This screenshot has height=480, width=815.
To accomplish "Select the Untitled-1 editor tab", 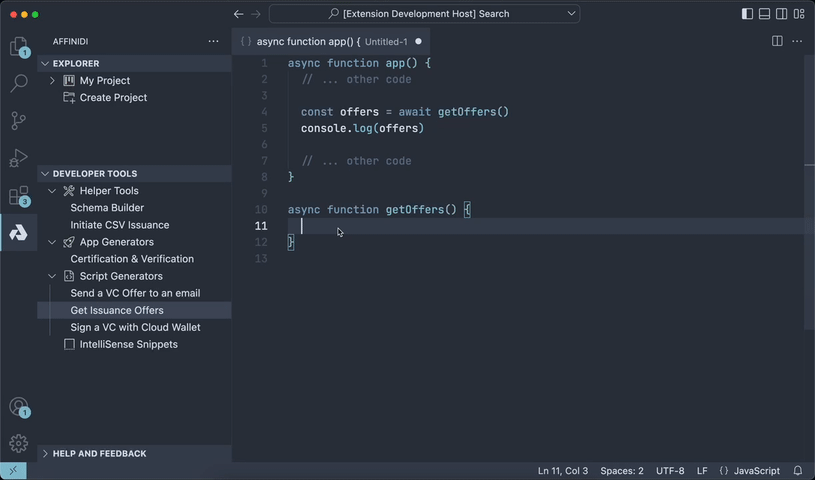I will pos(331,42).
